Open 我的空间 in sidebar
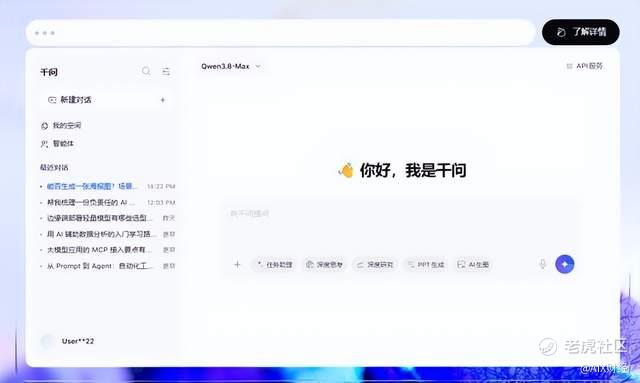The image size is (640, 383). [61, 125]
